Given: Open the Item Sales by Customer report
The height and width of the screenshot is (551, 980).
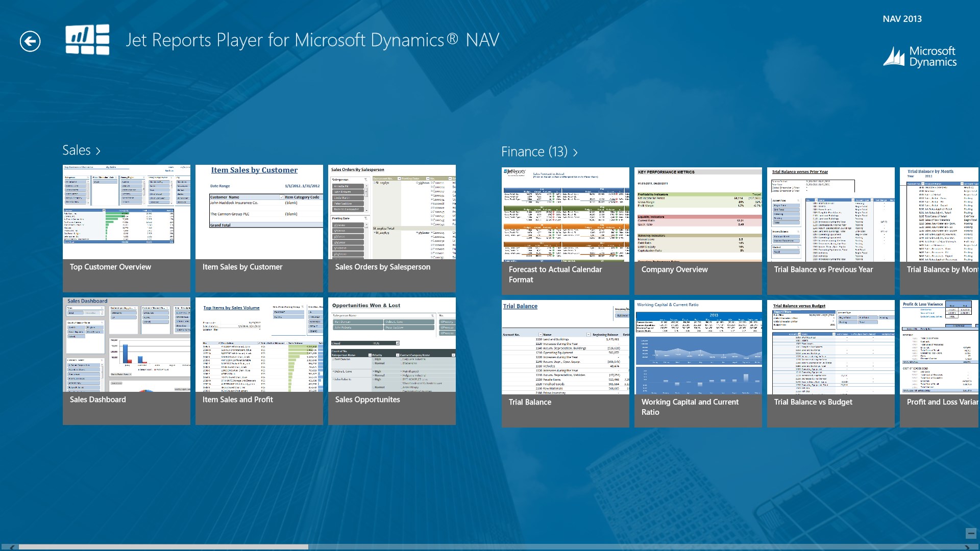Looking at the screenshot, I should point(259,228).
